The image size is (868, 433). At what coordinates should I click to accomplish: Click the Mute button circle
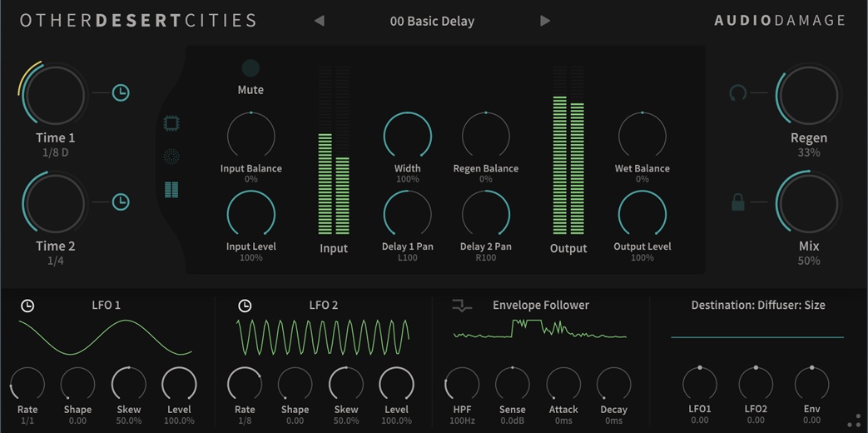point(250,68)
